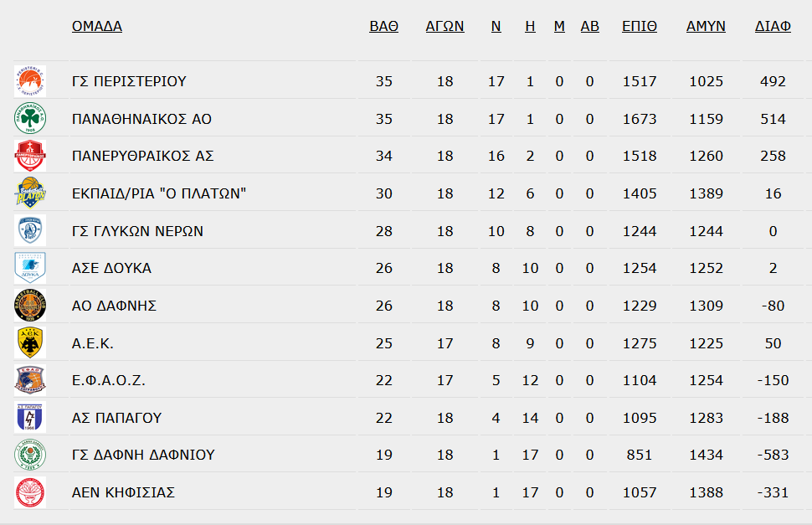This screenshot has width=812, height=525.
Task: Click the ΑΣ ΠΑΠΑΓΟΥ blue shield logo
Action: (x=30, y=417)
